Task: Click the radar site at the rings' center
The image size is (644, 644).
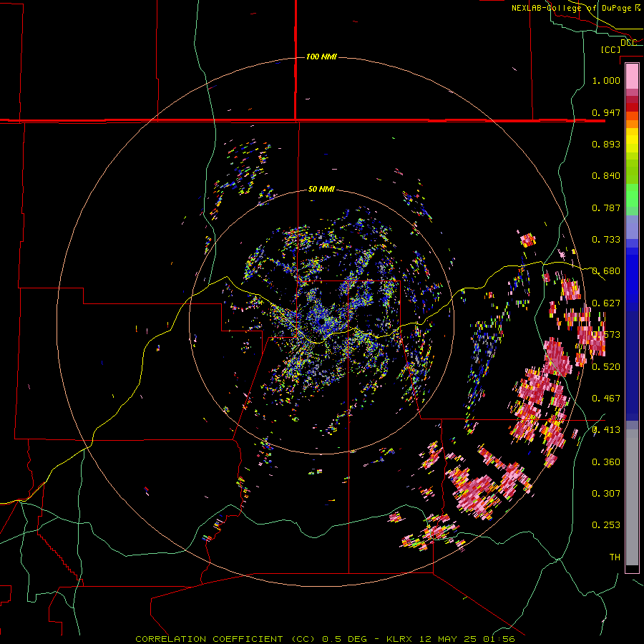Action: 321,321
